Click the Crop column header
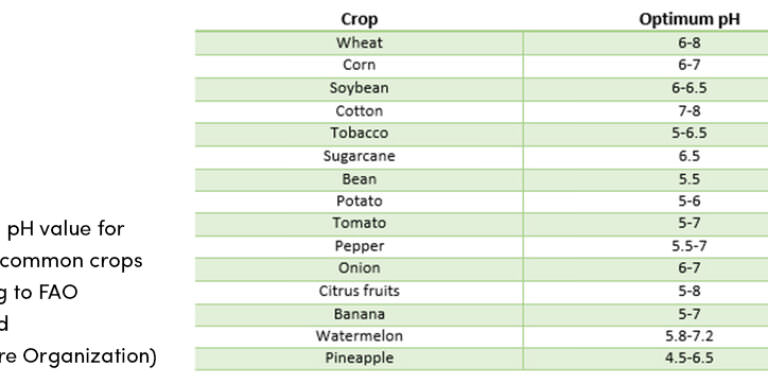This screenshot has width=768, height=384. [359, 19]
